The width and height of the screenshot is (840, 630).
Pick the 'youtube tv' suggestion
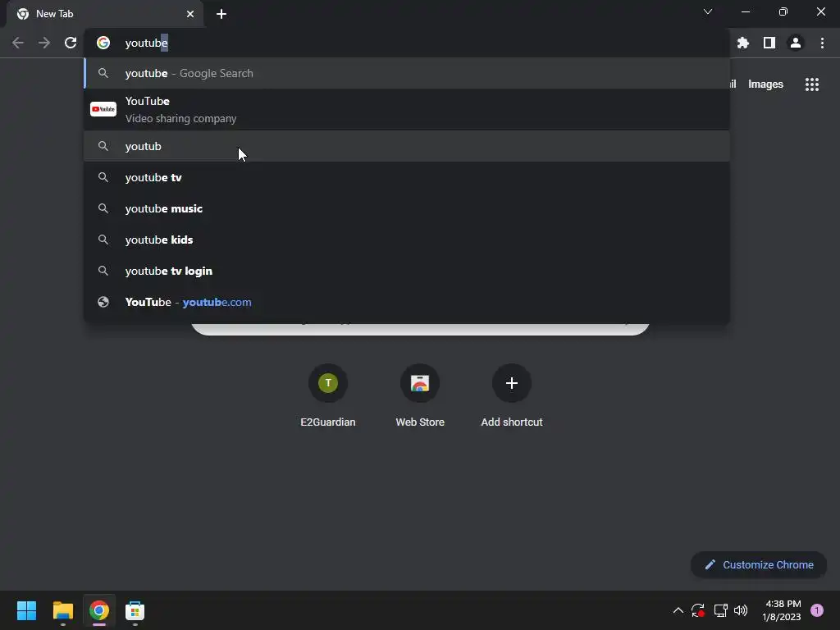[407, 177]
